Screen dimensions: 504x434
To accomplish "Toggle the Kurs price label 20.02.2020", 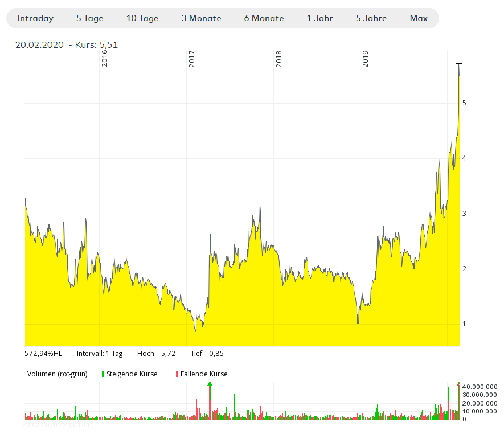I will 67,44.
